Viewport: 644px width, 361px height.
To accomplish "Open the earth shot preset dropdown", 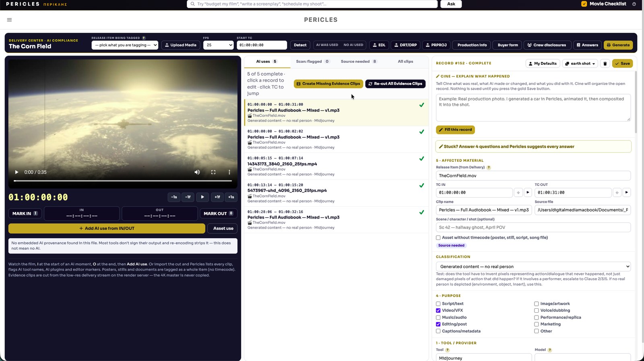I will point(580,64).
